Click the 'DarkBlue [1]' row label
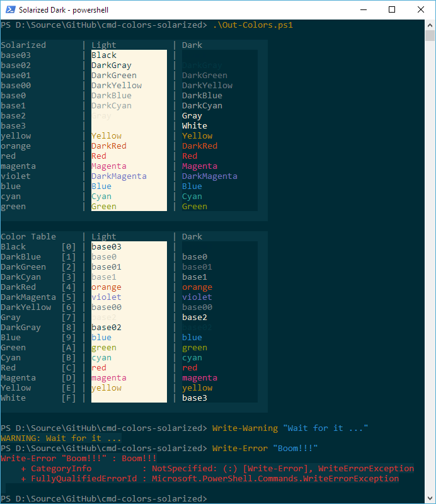The image size is (436, 504). pyautogui.click(x=38, y=257)
